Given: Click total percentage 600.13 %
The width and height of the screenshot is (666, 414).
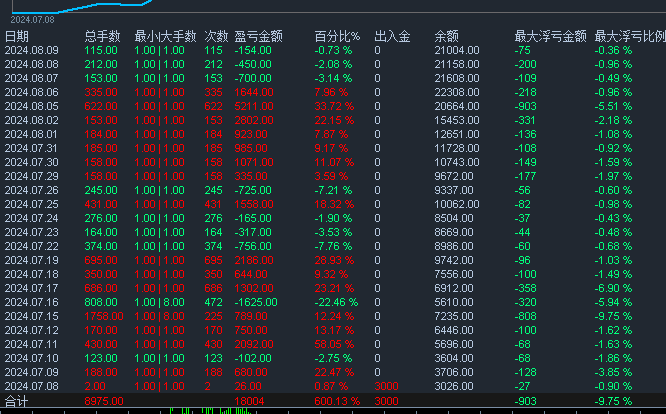Looking at the screenshot, I should pos(337,401).
